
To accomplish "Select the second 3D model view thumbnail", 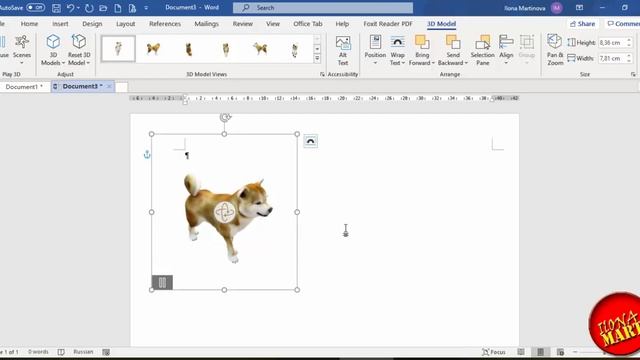I will click(153, 49).
